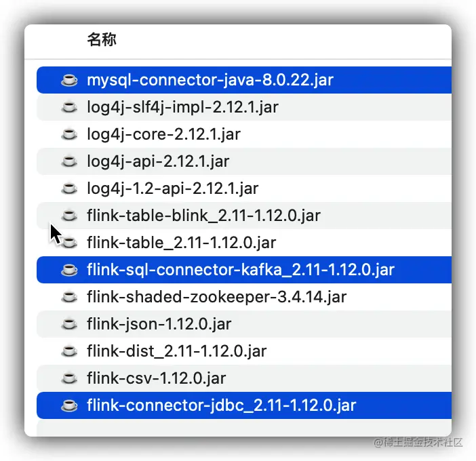Select file name flink-dist_2.11-1.12.0.jar
This screenshot has width=476, height=461.
(177, 351)
